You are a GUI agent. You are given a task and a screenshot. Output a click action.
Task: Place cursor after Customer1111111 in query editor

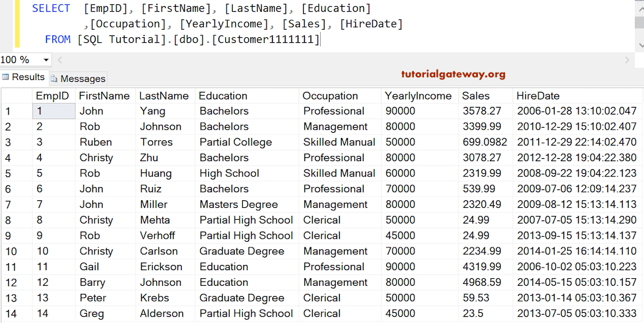point(320,40)
